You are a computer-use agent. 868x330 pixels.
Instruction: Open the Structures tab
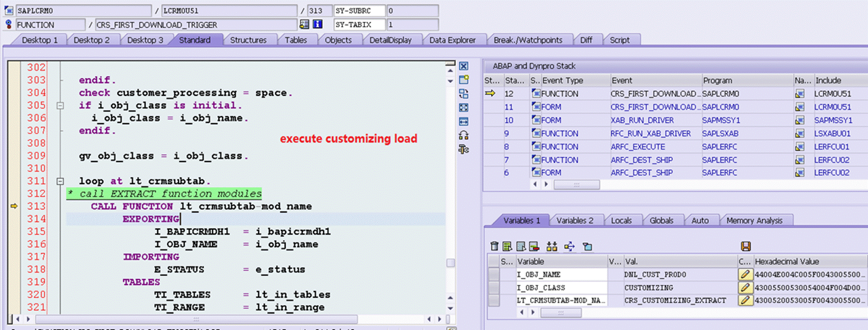(x=248, y=40)
